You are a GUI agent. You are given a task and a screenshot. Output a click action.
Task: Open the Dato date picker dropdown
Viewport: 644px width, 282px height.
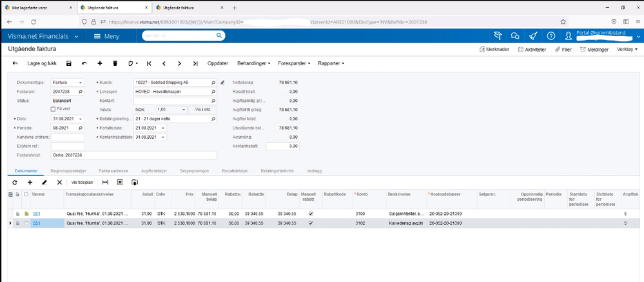81,119
